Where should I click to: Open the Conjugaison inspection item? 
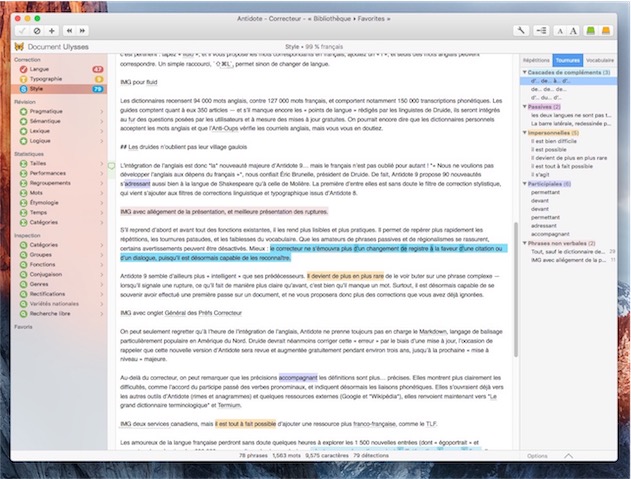(60, 275)
